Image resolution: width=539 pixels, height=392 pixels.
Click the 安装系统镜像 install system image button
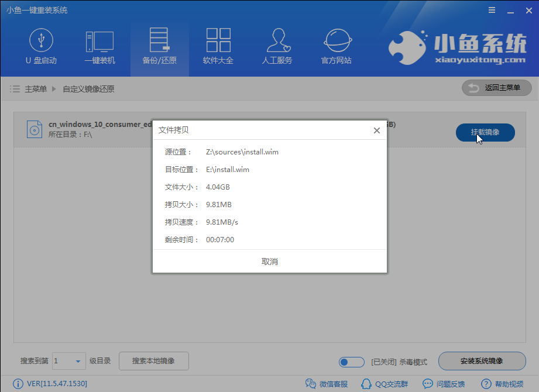coord(482,362)
